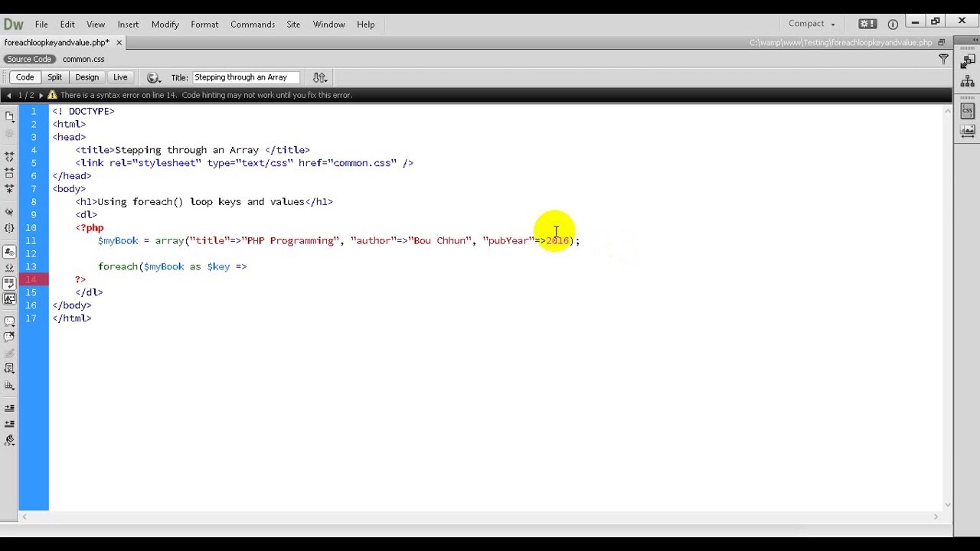
Task: Restore down the document window icon
Action: [941, 43]
